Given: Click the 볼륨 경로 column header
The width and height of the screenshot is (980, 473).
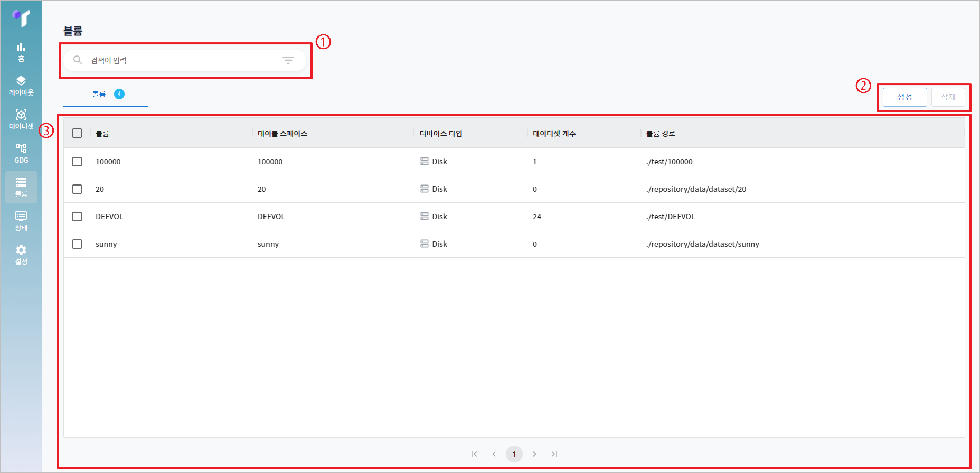Looking at the screenshot, I should (x=661, y=134).
